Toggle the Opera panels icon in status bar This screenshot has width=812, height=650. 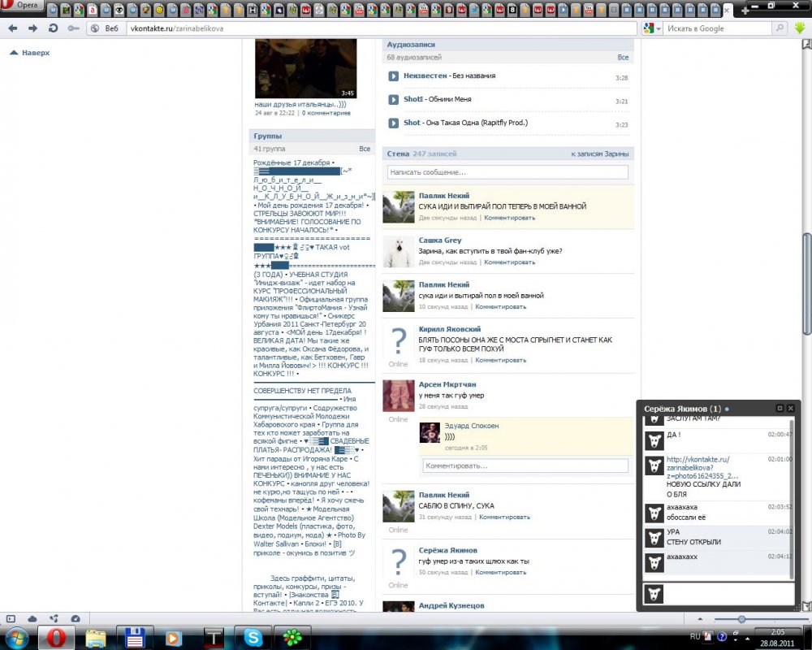[11, 619]
